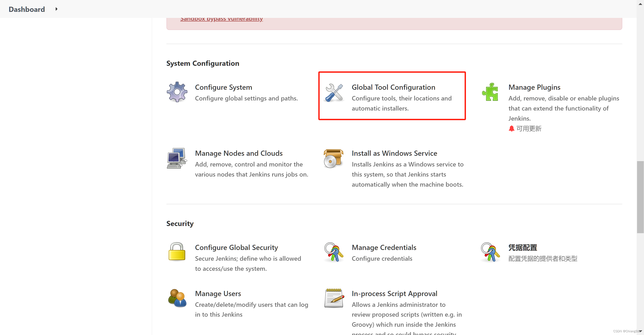This screenshot has width=644, height=335.
Task: Click the Manage Nodes and Clouds computer icon
Action: (177, 158)
